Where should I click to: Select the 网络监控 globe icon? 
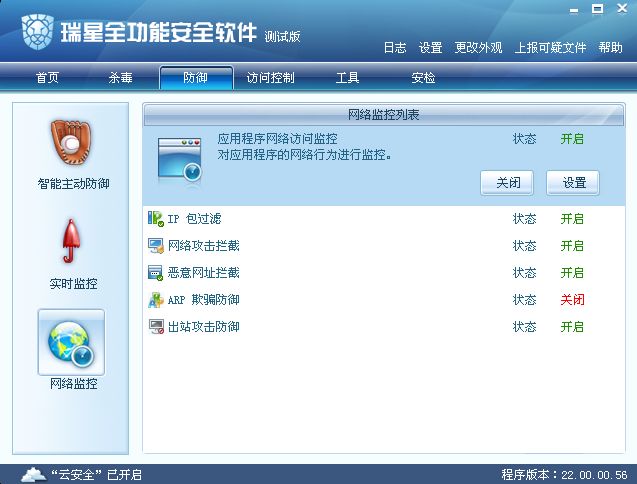(71, 342)
